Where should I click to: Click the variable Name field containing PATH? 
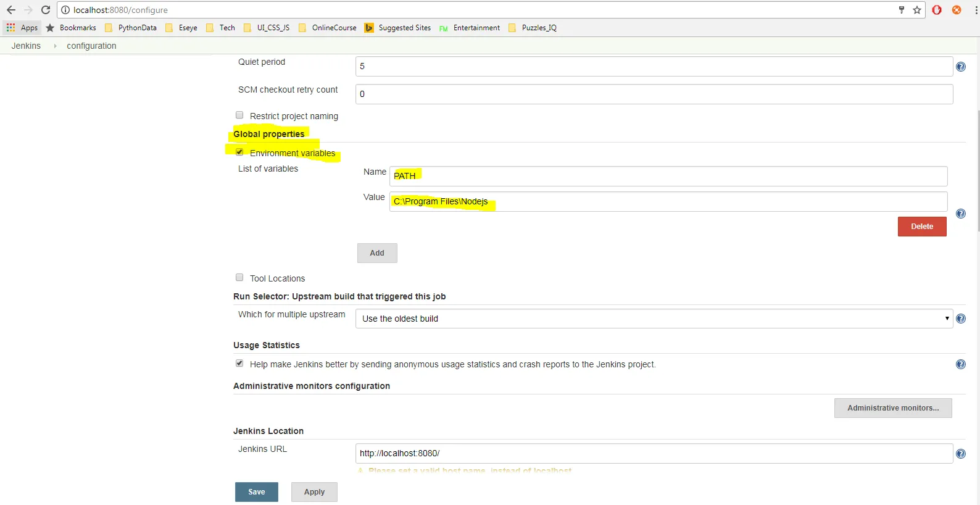click(668, 176)
